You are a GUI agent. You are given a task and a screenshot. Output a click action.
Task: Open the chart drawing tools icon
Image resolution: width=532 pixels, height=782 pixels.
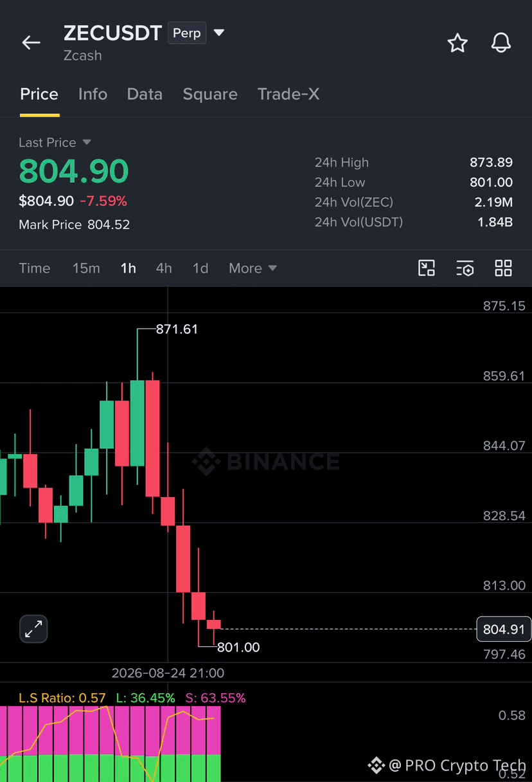[427, 268]
